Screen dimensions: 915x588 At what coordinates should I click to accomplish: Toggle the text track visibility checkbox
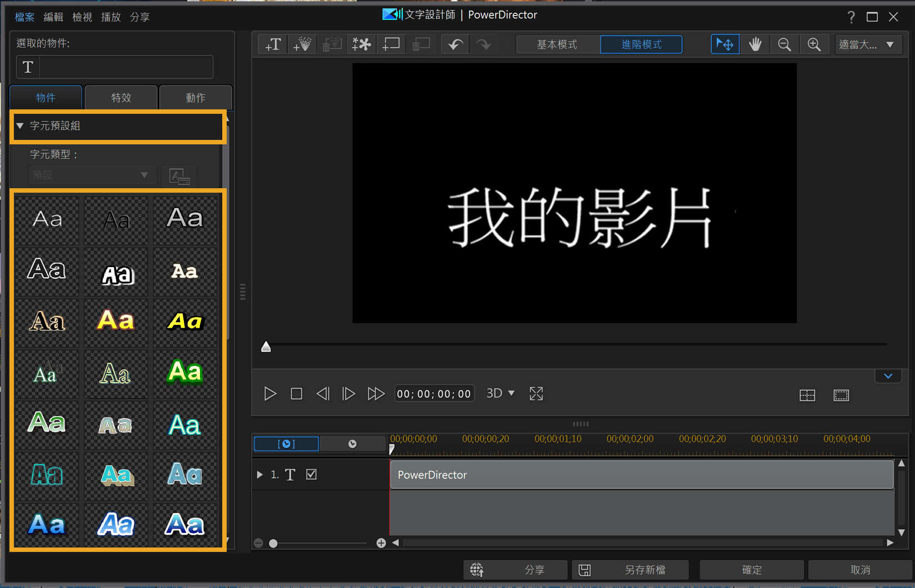[x=312, y=474]
